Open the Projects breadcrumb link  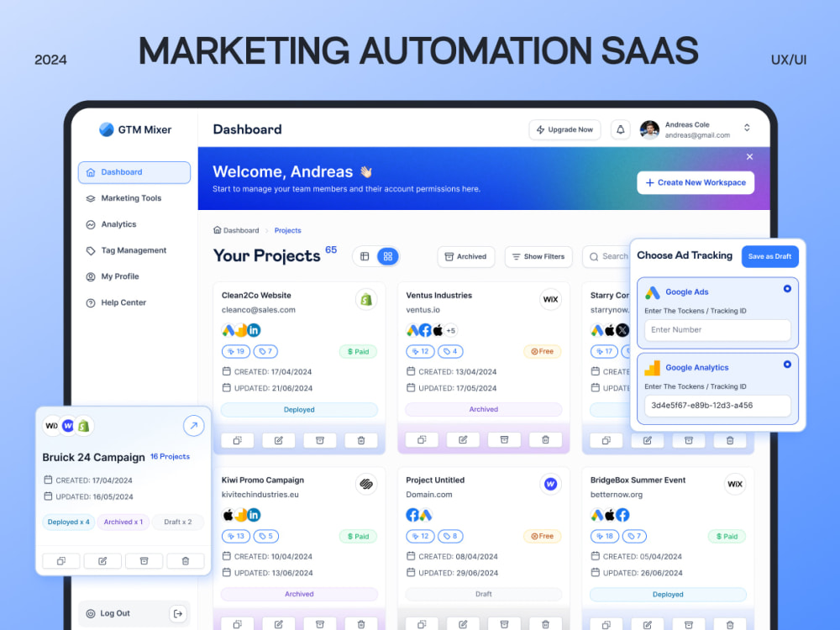pyautogui.click(x=286, y=230)
